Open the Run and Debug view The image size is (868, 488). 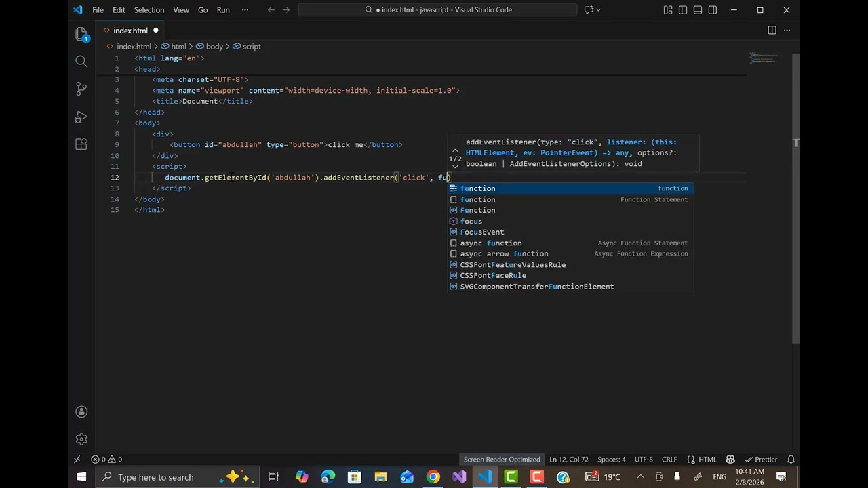pyautogui.click(x=81, y=117)
